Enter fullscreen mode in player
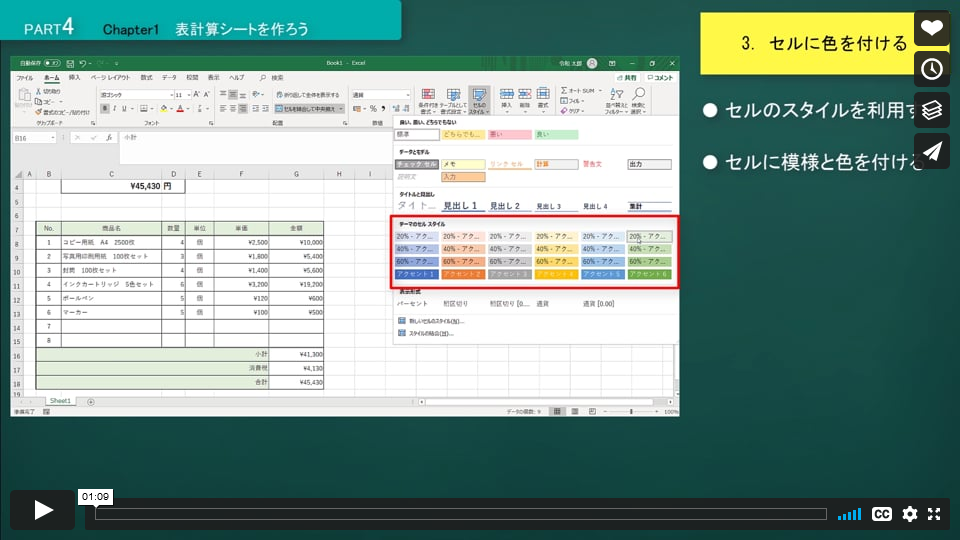 tap(934, 514)
